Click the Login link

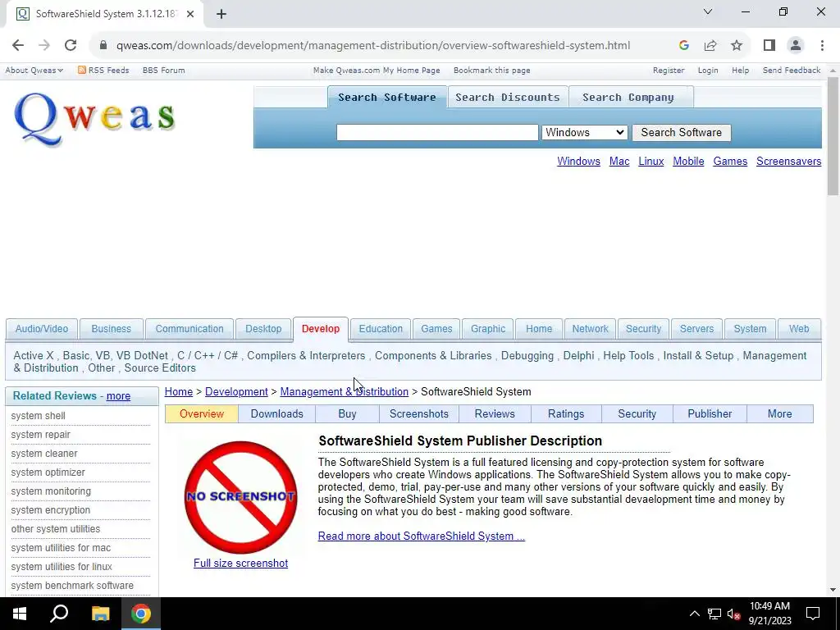point(708,71)
